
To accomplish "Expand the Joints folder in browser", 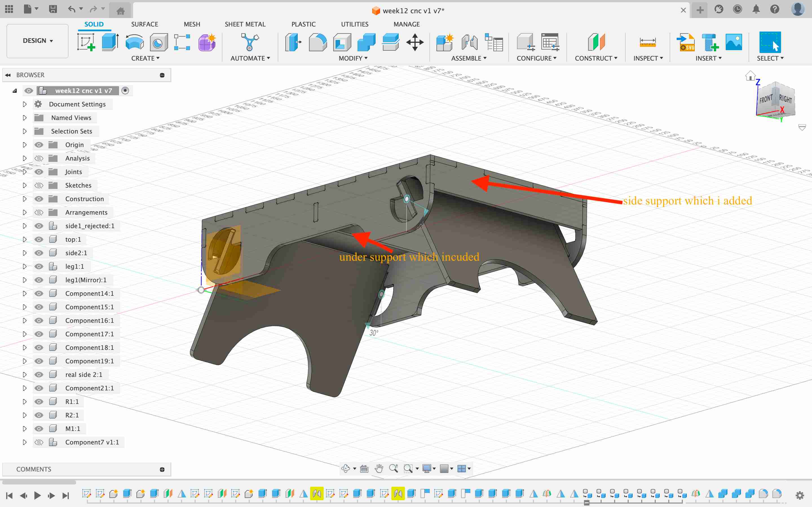I will click(x=24, y=171).
